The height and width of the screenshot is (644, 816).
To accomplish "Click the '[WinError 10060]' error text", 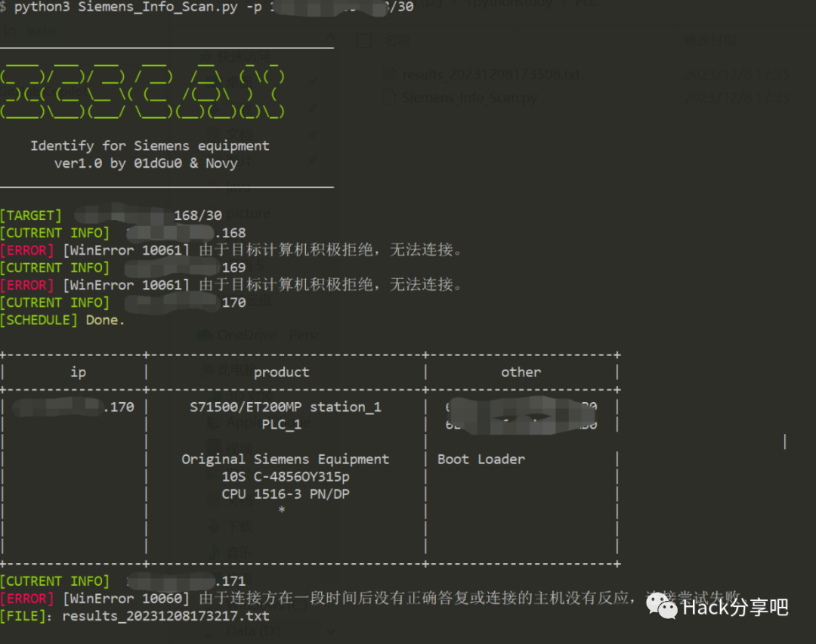I will 126,599.
